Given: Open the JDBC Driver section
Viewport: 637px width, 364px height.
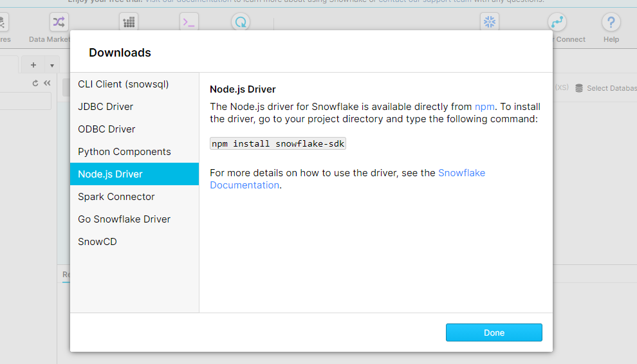Looking at the screenshot, I should click(x=134, y=107).
